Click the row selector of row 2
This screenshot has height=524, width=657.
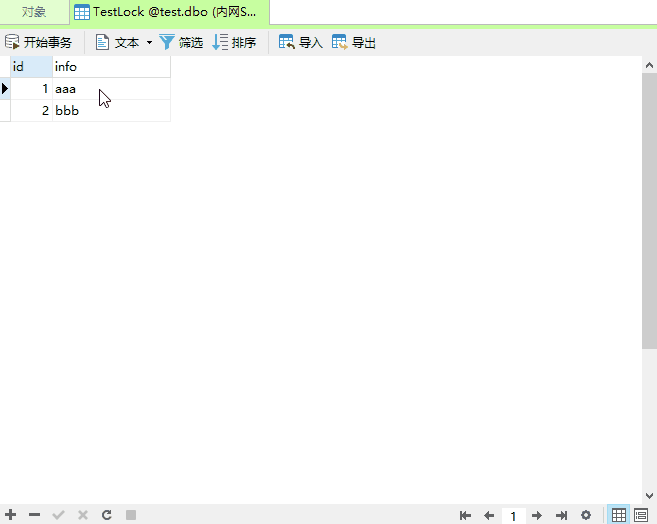5,111
